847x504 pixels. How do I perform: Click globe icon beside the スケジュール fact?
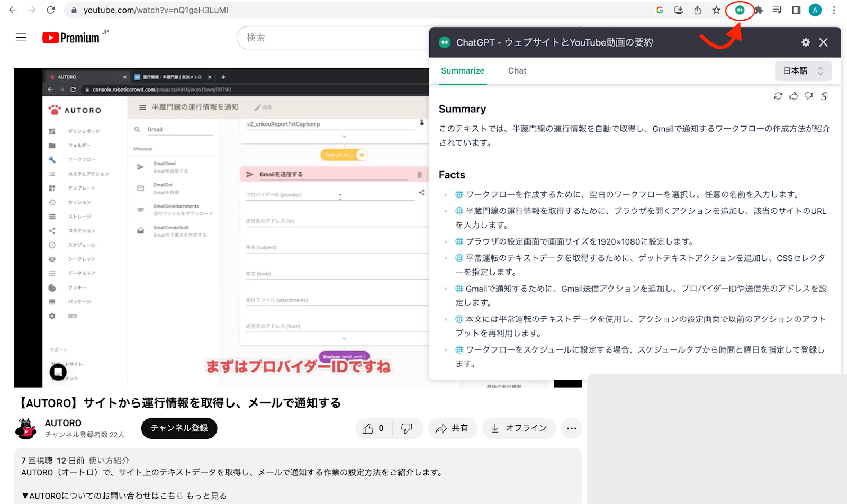tap(459, 349)
